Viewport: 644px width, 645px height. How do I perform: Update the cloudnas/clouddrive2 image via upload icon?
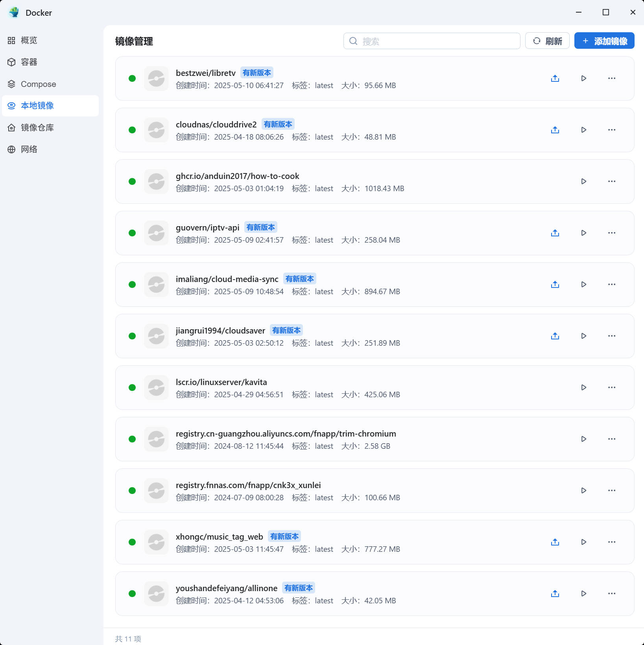[x=555, y=130]
